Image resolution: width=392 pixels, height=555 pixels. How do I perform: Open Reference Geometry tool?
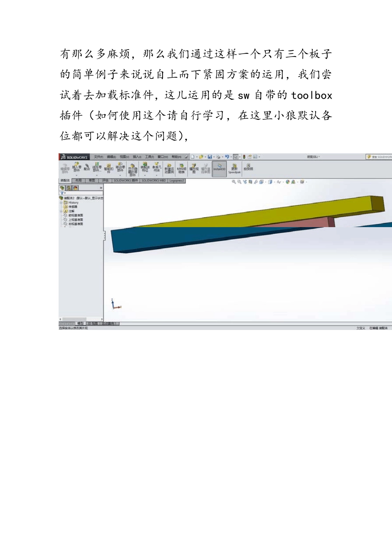tap(157, 167)
